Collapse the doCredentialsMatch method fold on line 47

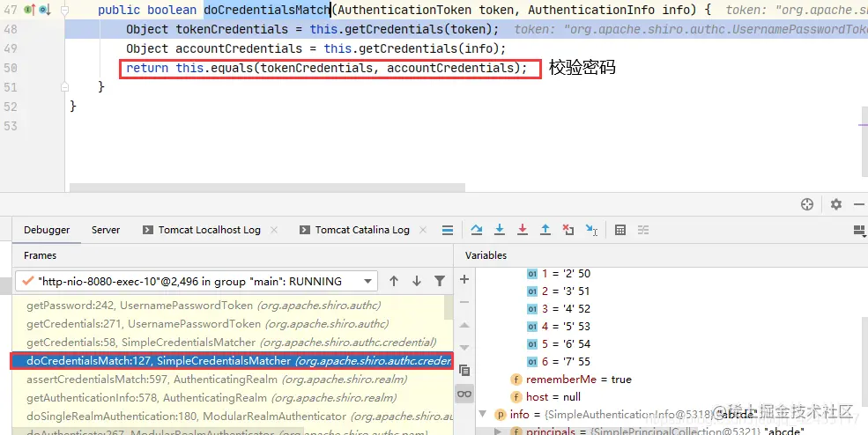click(64, 10)
